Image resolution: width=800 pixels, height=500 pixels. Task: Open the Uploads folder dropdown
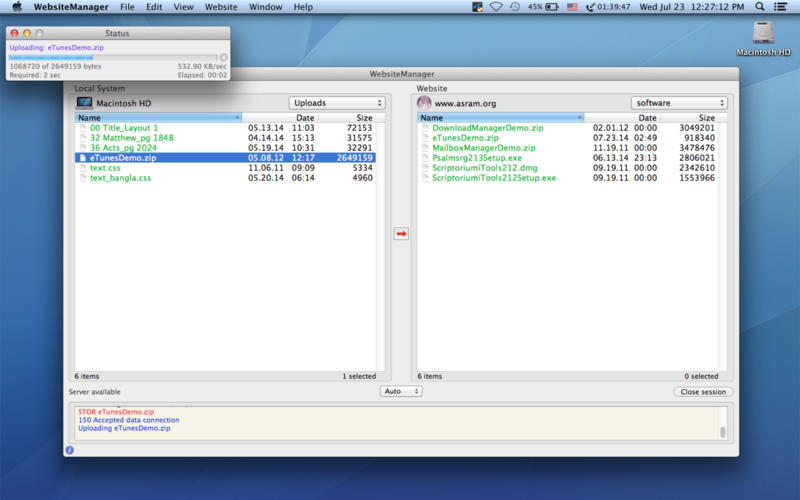[x=338, y=103]
